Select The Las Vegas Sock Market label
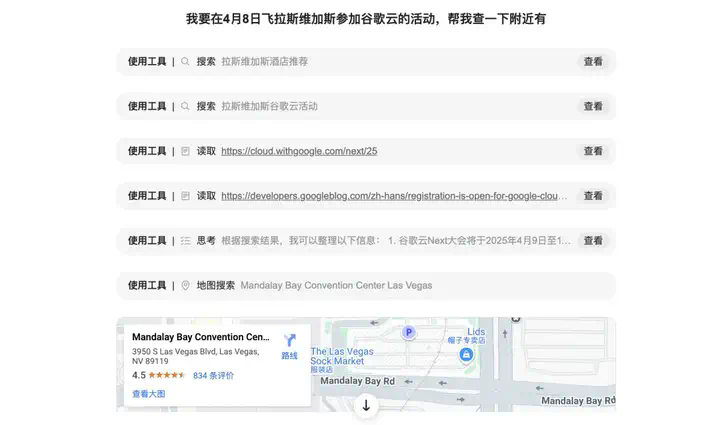The image size is (720, 425). pos(342,359)
